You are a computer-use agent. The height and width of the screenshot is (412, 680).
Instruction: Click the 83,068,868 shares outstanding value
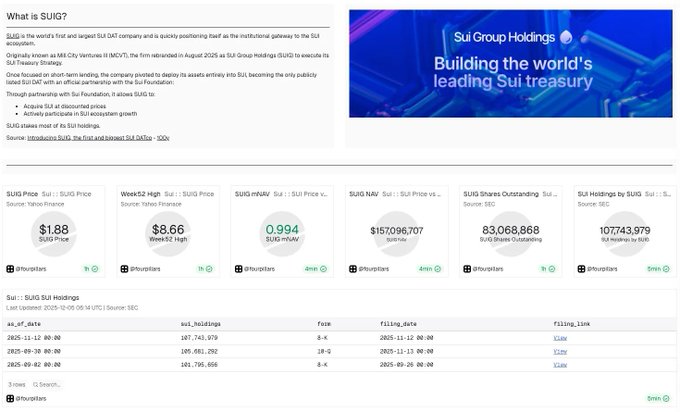pos(511,230)
